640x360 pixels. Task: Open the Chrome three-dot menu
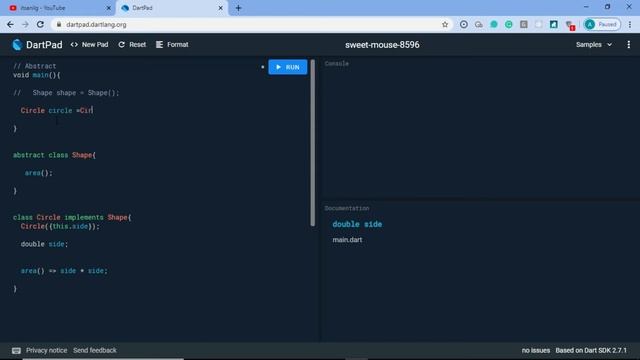[x=630, y=24]
